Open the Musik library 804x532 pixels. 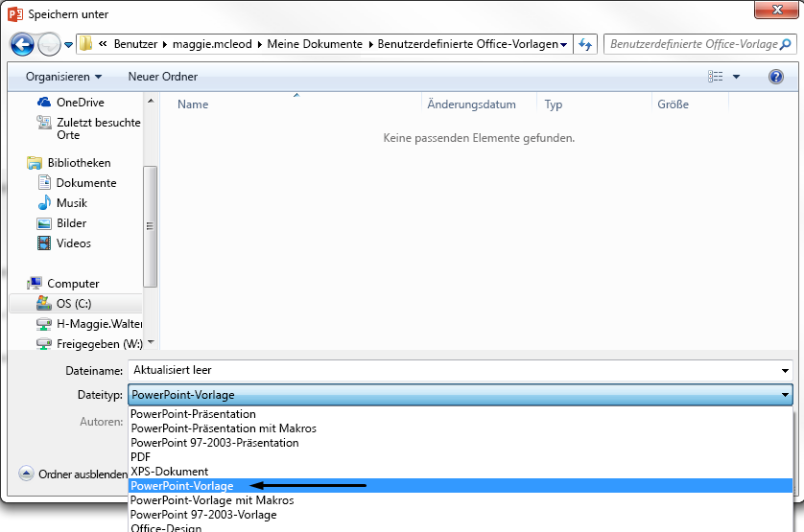tap(62, 203)
